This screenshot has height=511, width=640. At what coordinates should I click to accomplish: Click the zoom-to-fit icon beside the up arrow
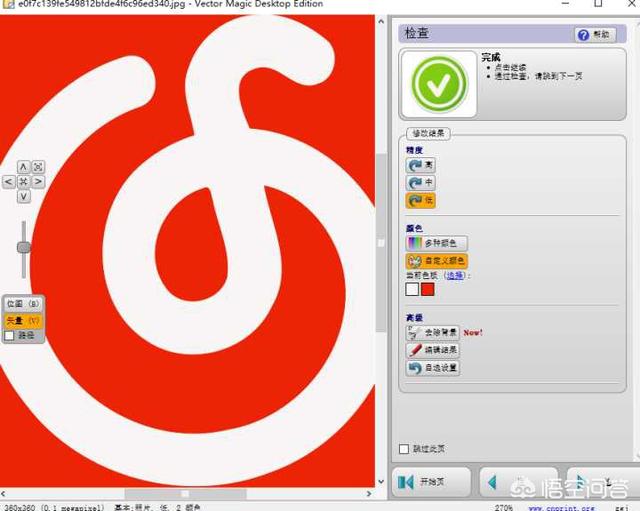click(38, 167)
